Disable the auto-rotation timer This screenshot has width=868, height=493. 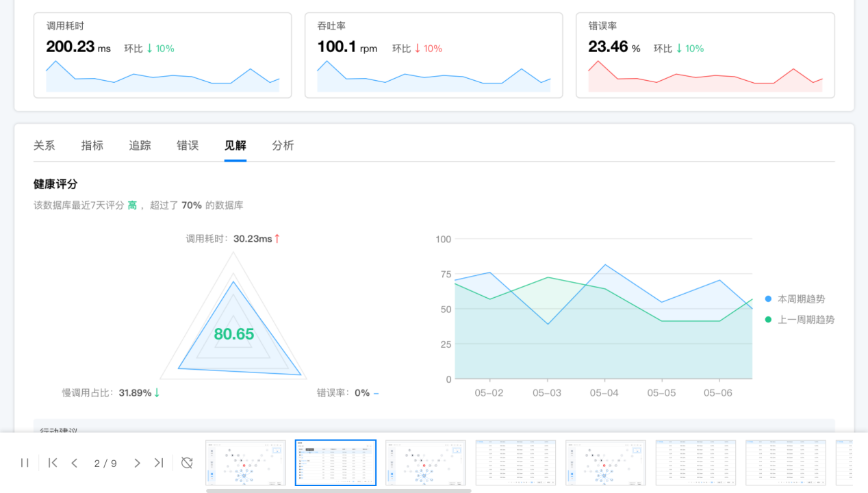(186, 463)
